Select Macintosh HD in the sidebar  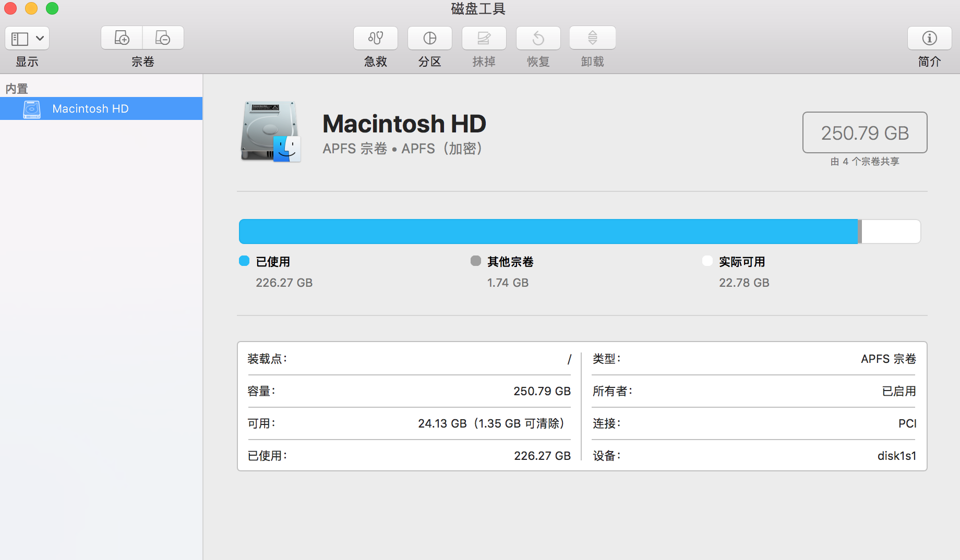point(101,108)
